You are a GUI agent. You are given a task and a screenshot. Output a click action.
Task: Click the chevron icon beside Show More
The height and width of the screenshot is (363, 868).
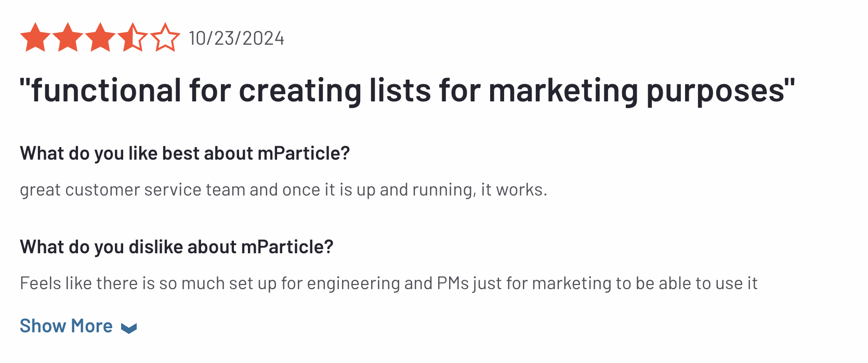(128, 328)
